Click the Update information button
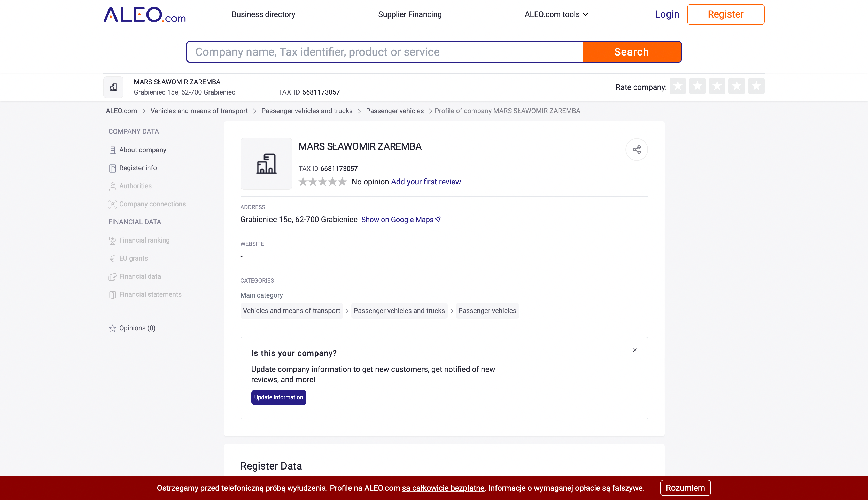Viewport: 868px width, 500px height. coord(278,398)
